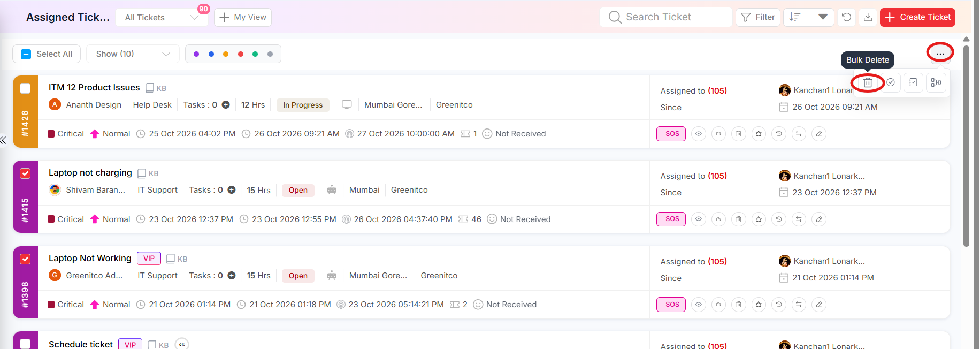Click SOS on Laptop Not Working ticket
This screenshot has height=349, width=980.
tap(671, 305)
